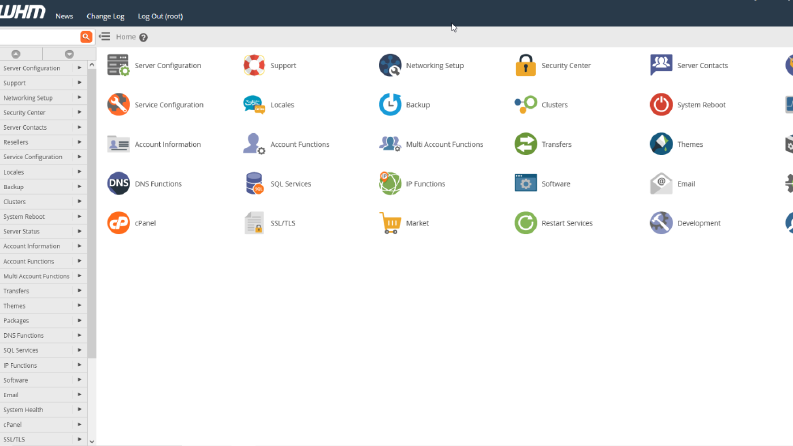Image resolution: width=793 pixels, height=446 pixels.
Task: Click sidebar scrollbar down arrow
Action: pos(92,441)
